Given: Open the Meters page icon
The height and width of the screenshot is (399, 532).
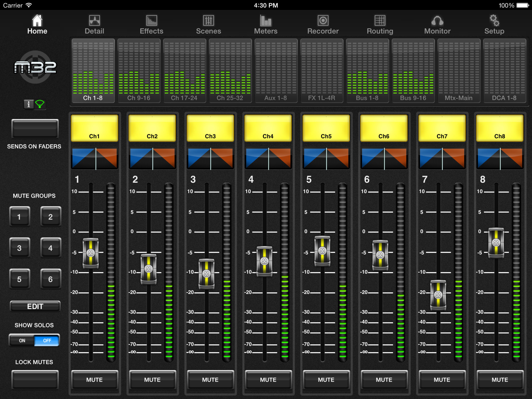Looking at the screenshot, I should (266, 21).
